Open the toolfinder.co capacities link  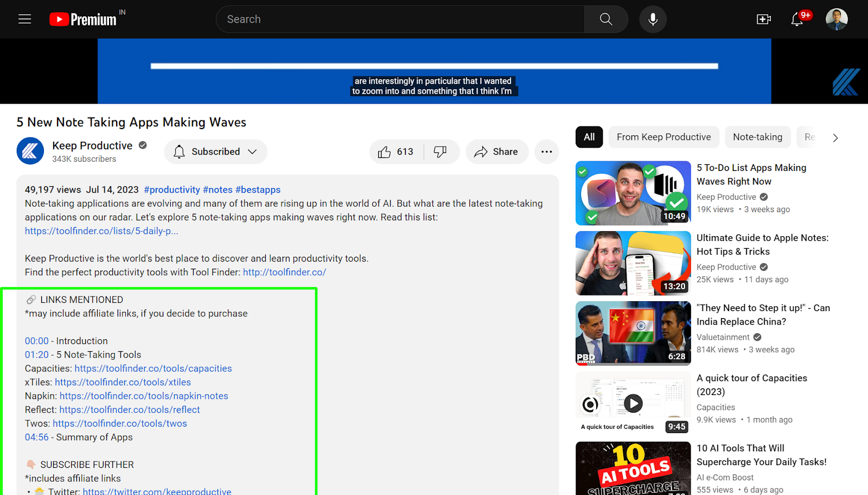coord(153,369)
